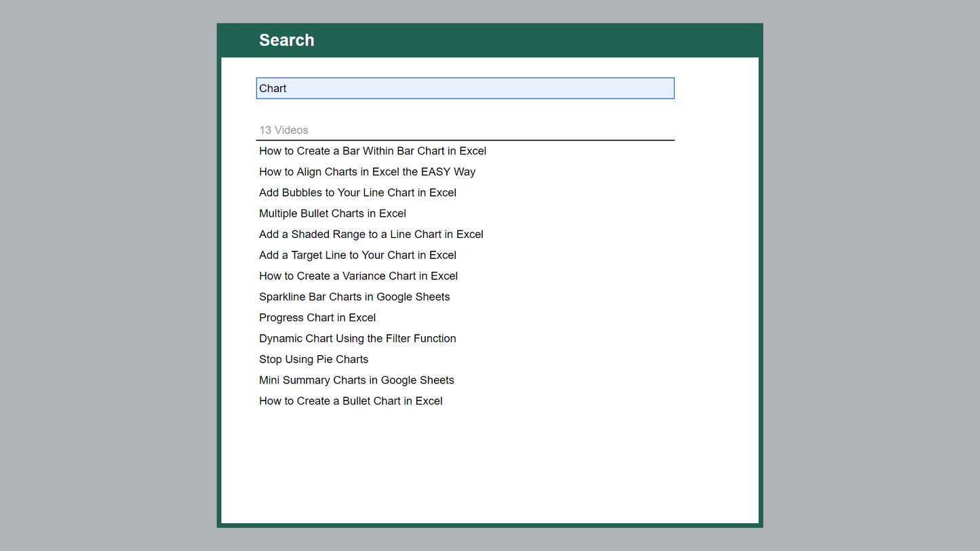
Task: Click the "Search" title in the header
Action: tap(286, 40)
